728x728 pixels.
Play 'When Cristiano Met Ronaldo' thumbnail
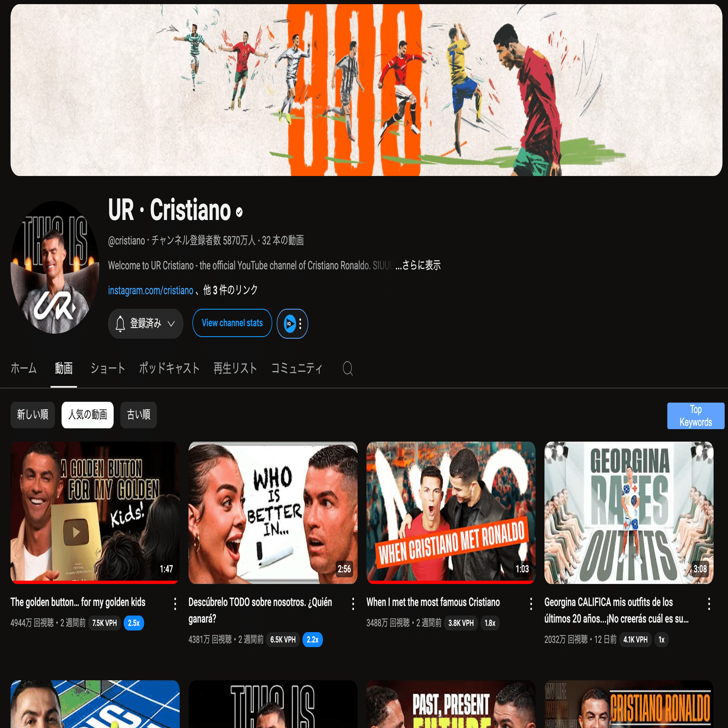tap(451, 513)
